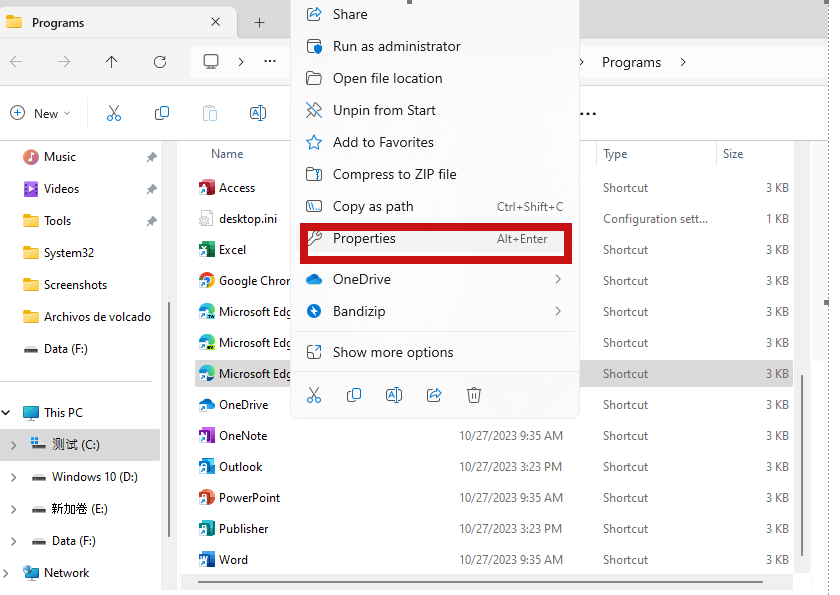This screenshot has height=595, width=840.
Task: Click chevron after monitor icon in address bar
Action: (x=241, y=62)
